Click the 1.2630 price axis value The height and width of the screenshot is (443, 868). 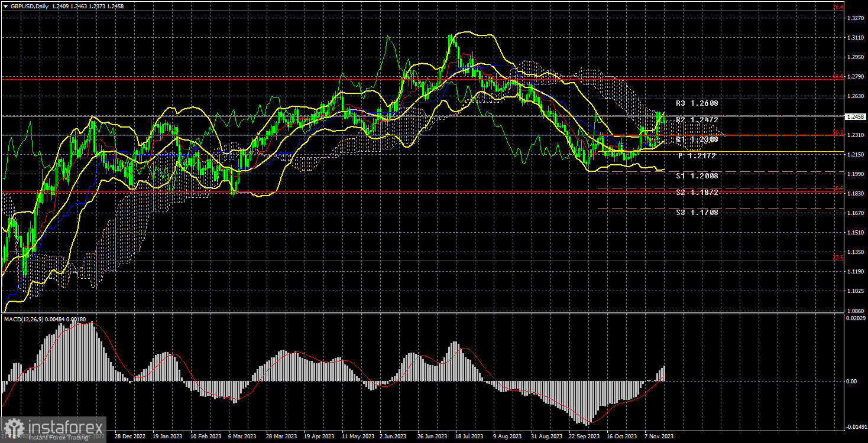(x=856, y=96)
